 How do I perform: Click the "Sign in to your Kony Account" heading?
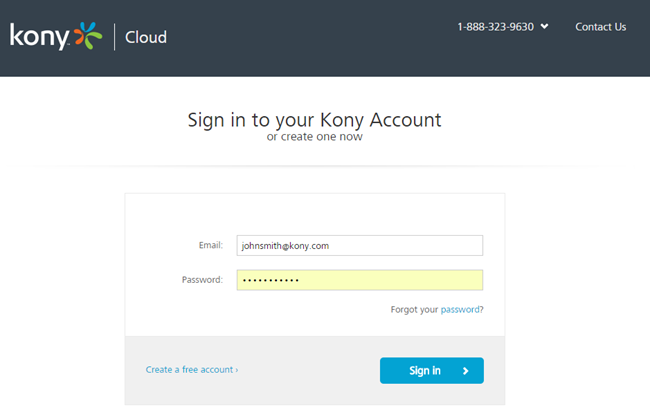pos(314,120)
